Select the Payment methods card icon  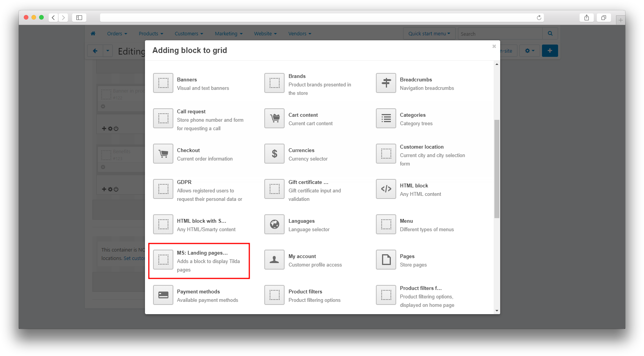(163, 295)
